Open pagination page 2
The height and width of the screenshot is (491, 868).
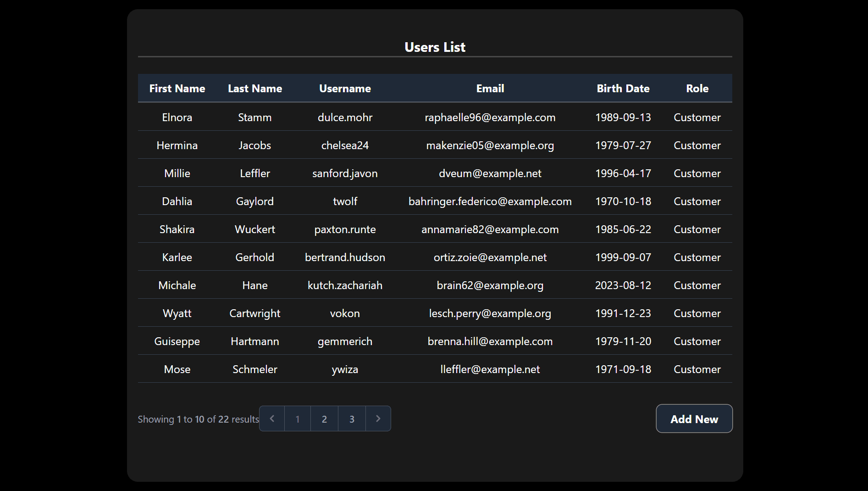point(324,418)
